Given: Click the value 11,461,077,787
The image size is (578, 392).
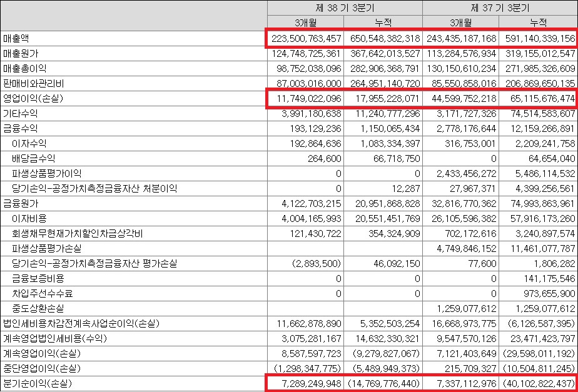Looking at the screenshot, I should click(x=542, y=249).
